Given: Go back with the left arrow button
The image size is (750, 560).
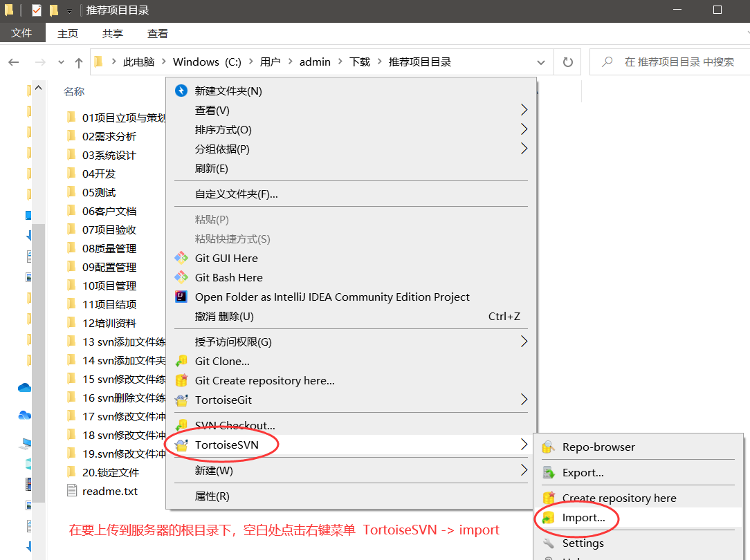Looking at the screenshot, I should pyautogui.click(x=14, y=62).
